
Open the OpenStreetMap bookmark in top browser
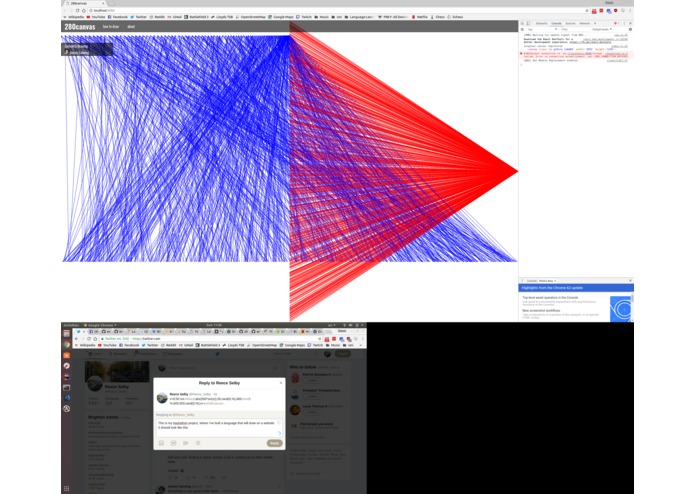(x=250, y=17)
